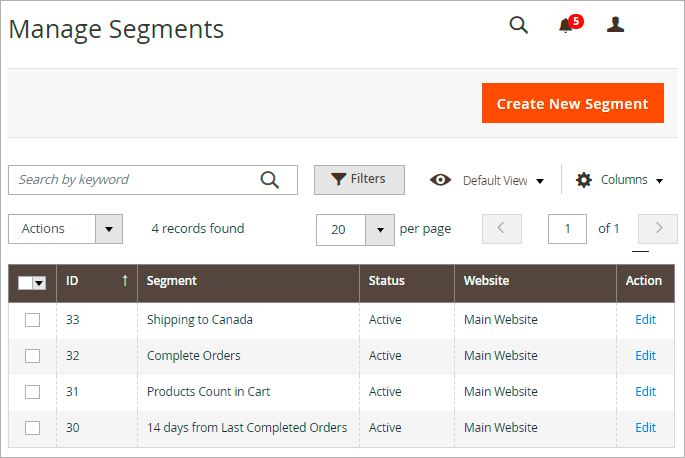Open the Filters button
This screenshot has height=458, width=685.
point(359,179)
